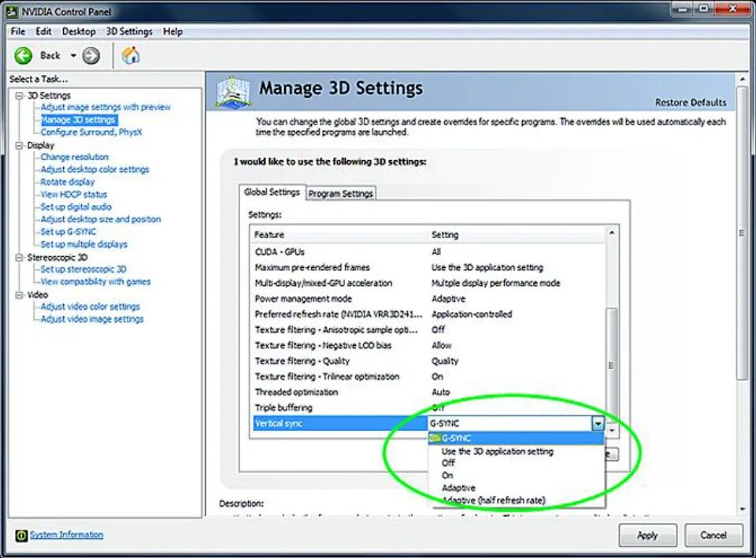Image resolution: width=756 pixels, height=558 pixels.
Task: Choose On in the Vertical sync list
Action: click(x=516, y=475)
